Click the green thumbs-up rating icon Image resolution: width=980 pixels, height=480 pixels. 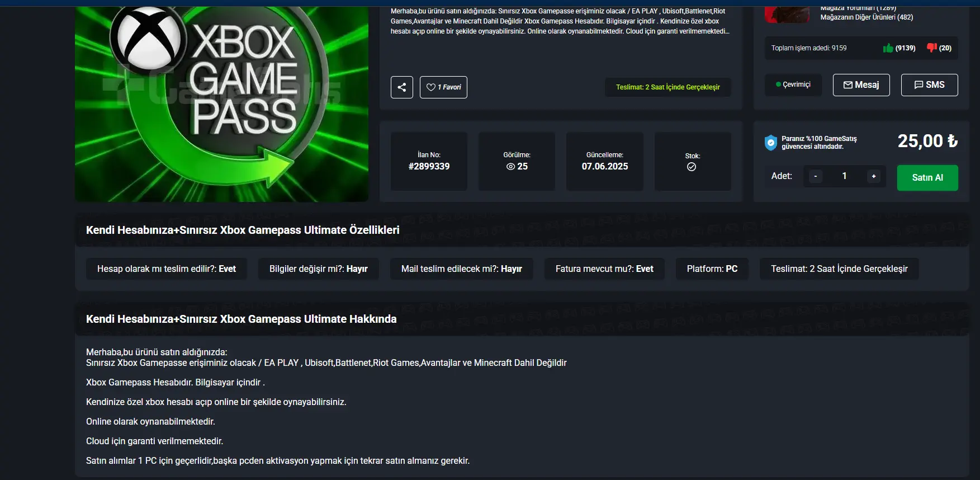pyautogui.click(x=888, y=48)
